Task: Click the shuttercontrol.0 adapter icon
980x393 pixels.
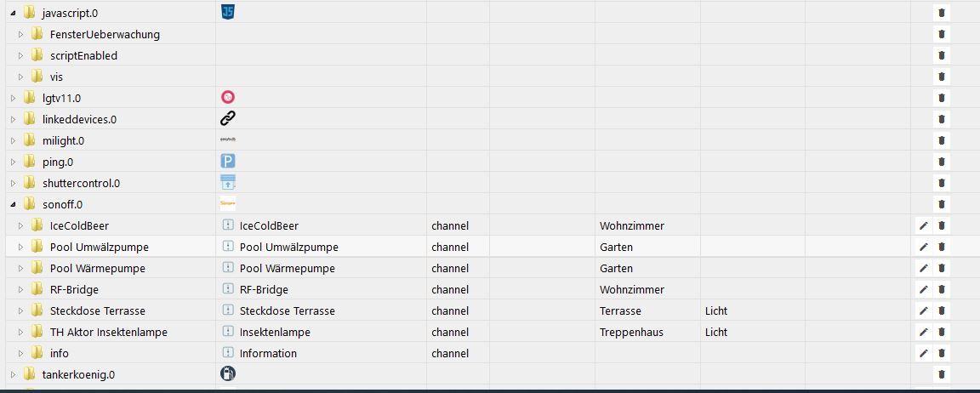Action: tap(227, 182)
